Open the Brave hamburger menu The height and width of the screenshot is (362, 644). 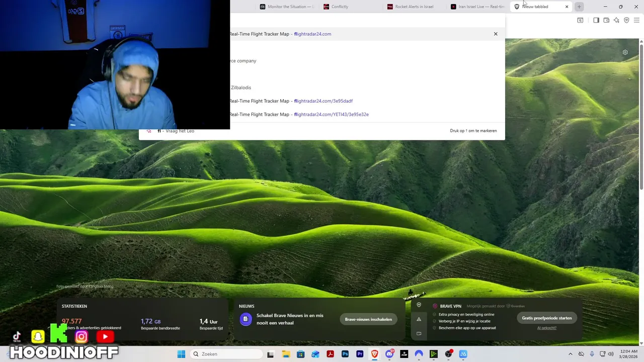636,20
